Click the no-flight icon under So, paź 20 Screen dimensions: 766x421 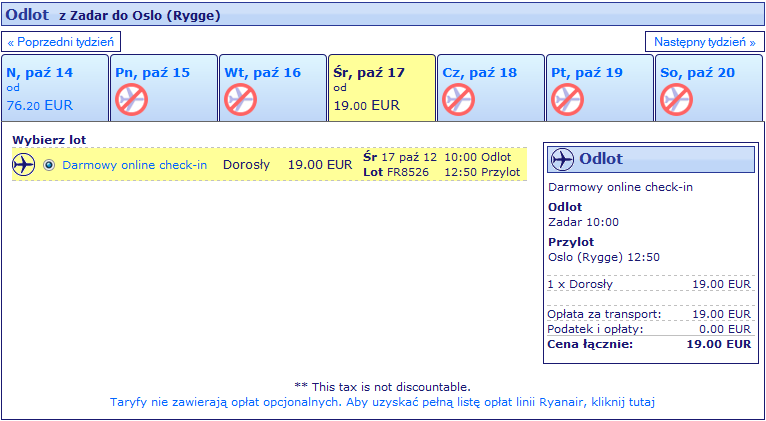pyautogui.click(x=677, y=100)
